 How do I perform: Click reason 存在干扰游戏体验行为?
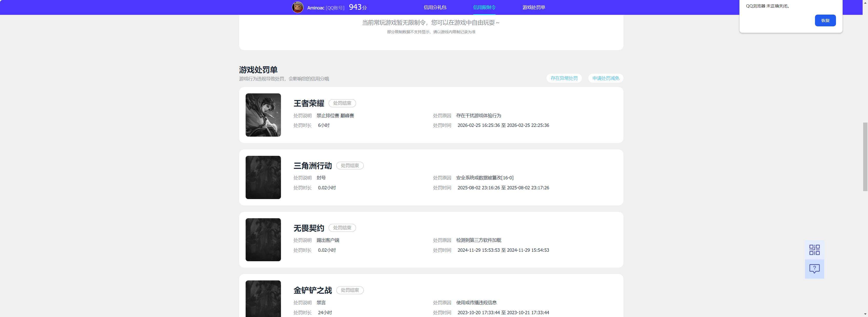pyautogui.click(x=478, y=115)
